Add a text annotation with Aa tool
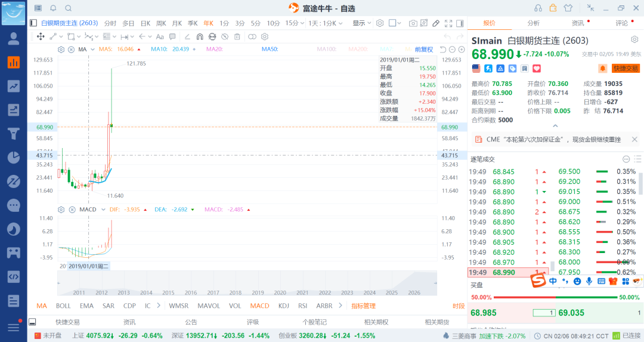This screenshot has width=644, height=342. tap(160, 36)
